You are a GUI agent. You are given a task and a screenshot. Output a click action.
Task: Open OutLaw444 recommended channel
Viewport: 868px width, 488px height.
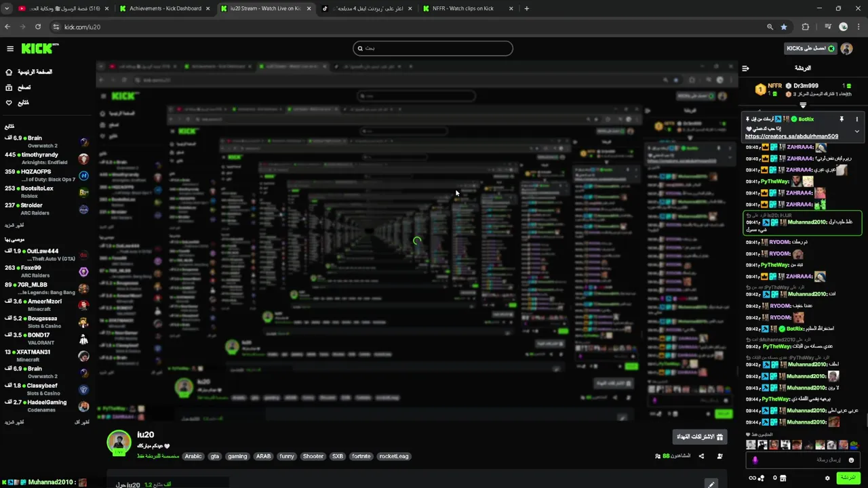[x=46, y=255]
